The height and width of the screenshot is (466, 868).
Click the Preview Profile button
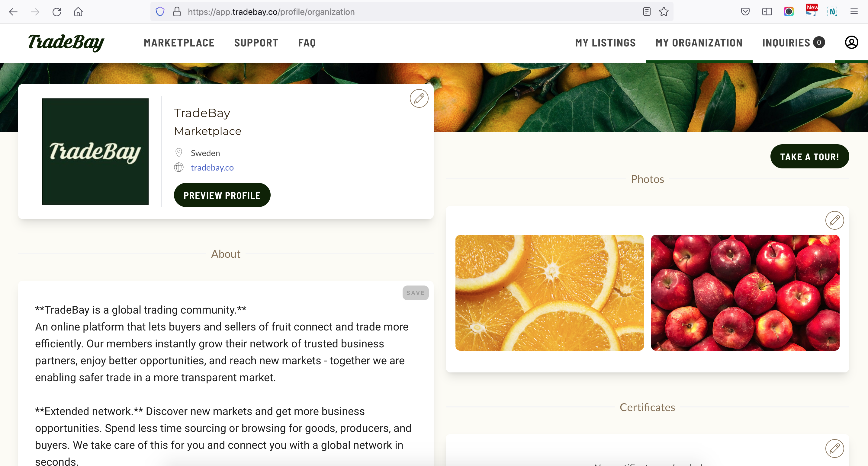click(222, 195)
